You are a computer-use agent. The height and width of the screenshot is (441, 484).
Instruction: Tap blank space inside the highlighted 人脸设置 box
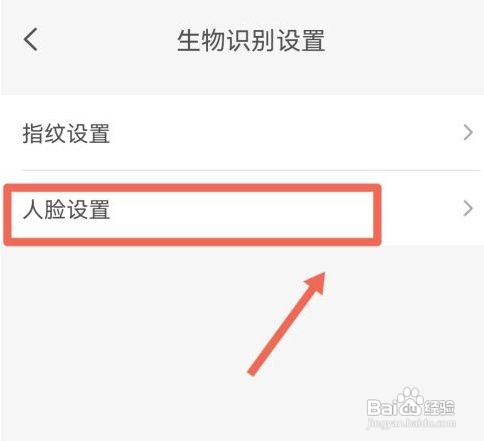point(240,213)
